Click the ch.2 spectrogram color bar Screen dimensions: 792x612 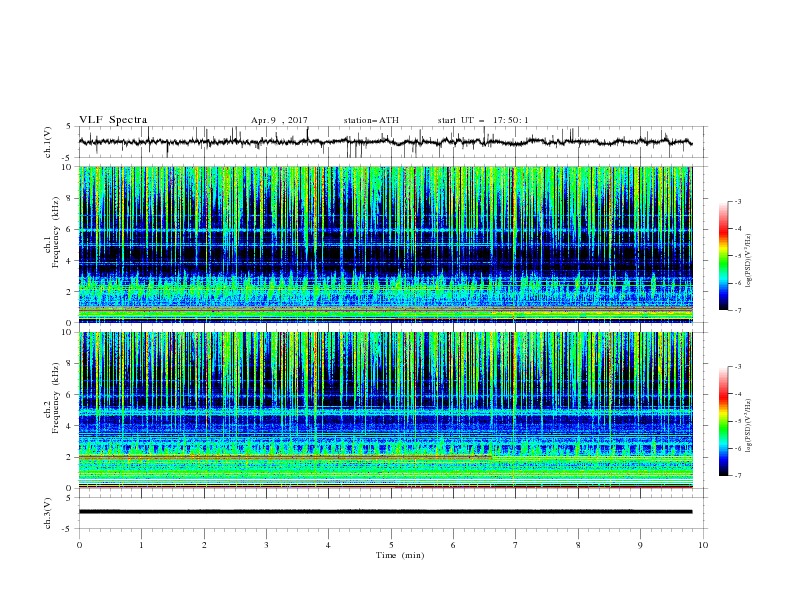723,421
